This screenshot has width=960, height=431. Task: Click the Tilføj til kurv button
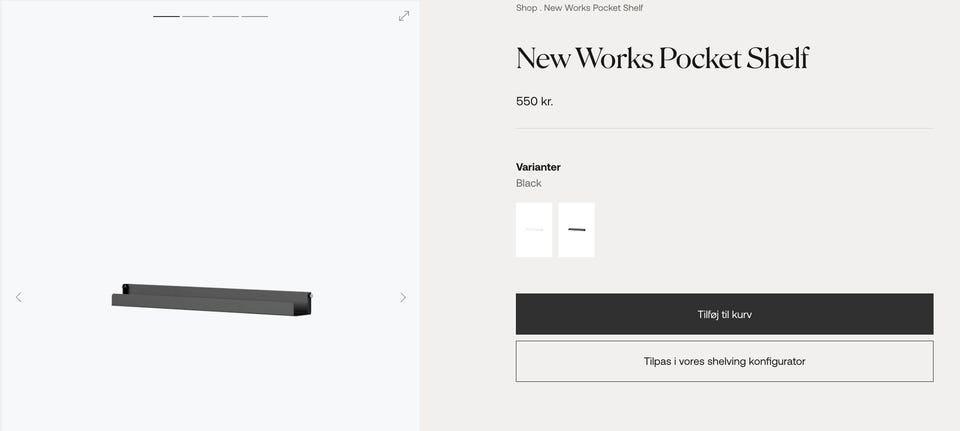(724, 314)
